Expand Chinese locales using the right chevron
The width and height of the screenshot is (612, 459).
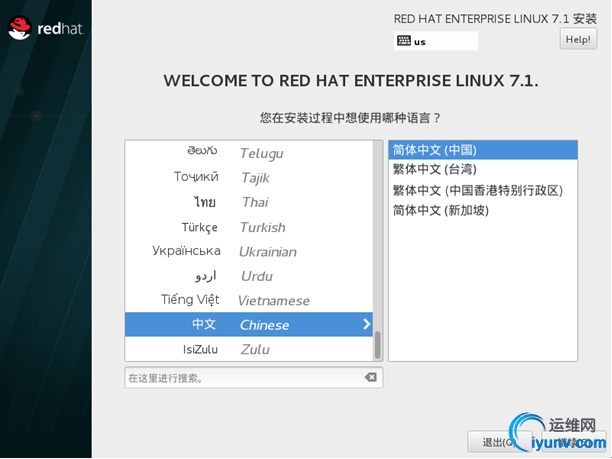tap(366, 324)
